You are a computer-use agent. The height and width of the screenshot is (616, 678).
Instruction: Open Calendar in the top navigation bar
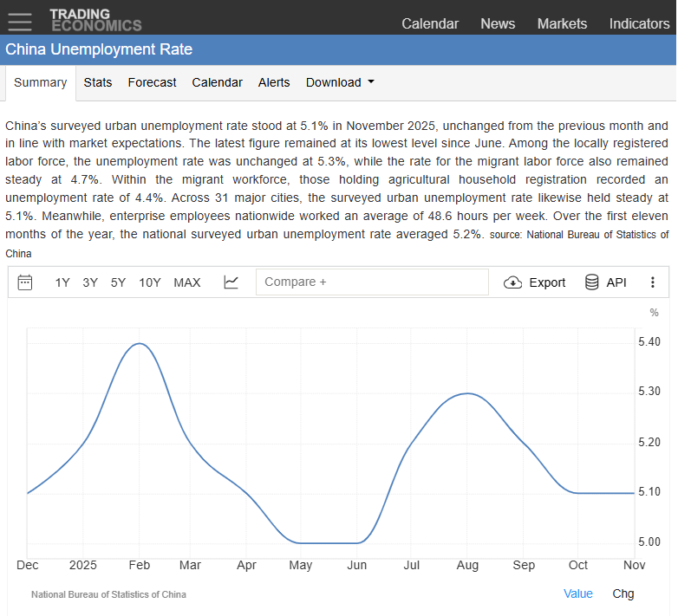coord(430,23)
